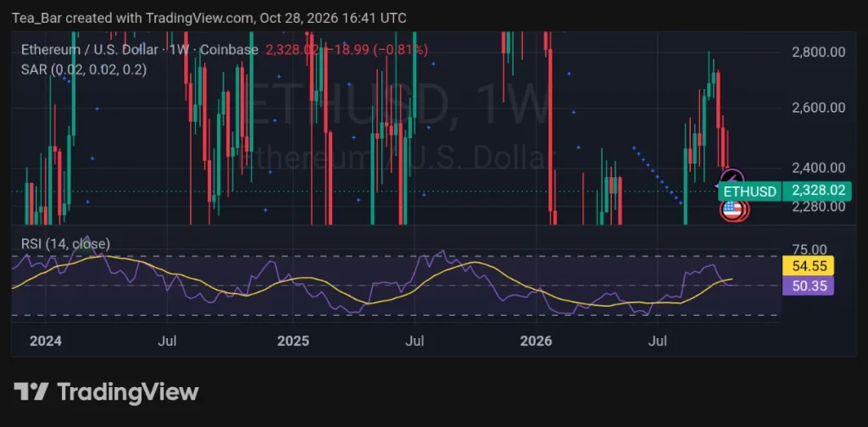Click the 2,800.00 price axis label
This screenshot has height=427, width=868.
819,52
